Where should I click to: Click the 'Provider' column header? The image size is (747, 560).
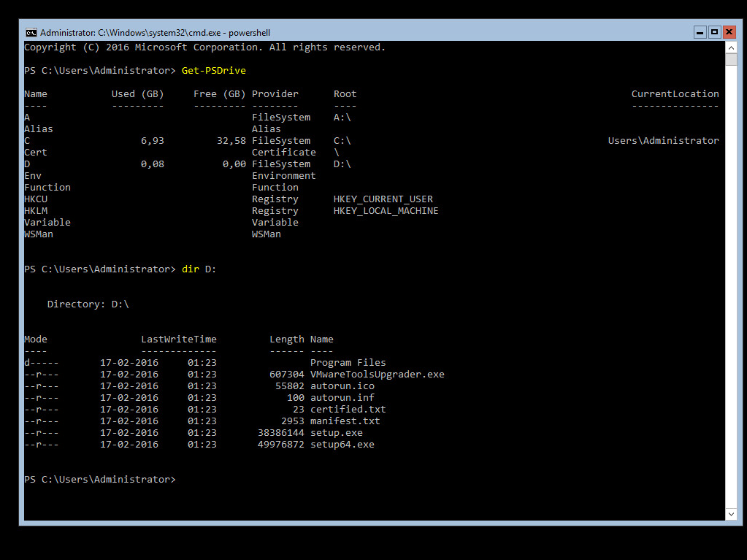pyautogui.click(x=275, y=93)
